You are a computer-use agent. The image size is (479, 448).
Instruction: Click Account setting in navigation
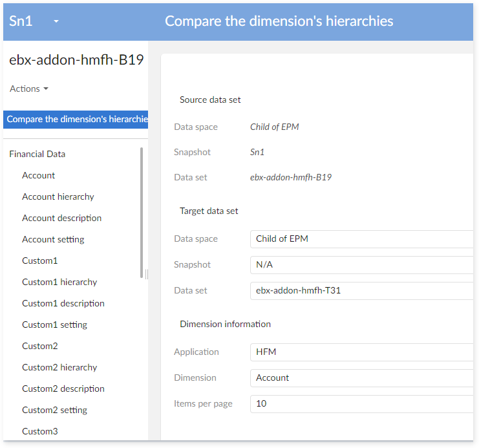point(53,239)
